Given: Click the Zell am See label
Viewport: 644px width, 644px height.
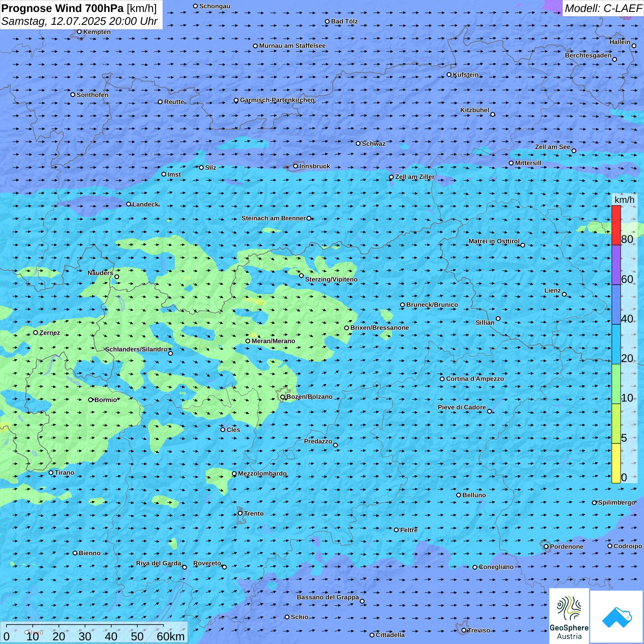Looking at the screenshot, I should click(x=552, y=147).
